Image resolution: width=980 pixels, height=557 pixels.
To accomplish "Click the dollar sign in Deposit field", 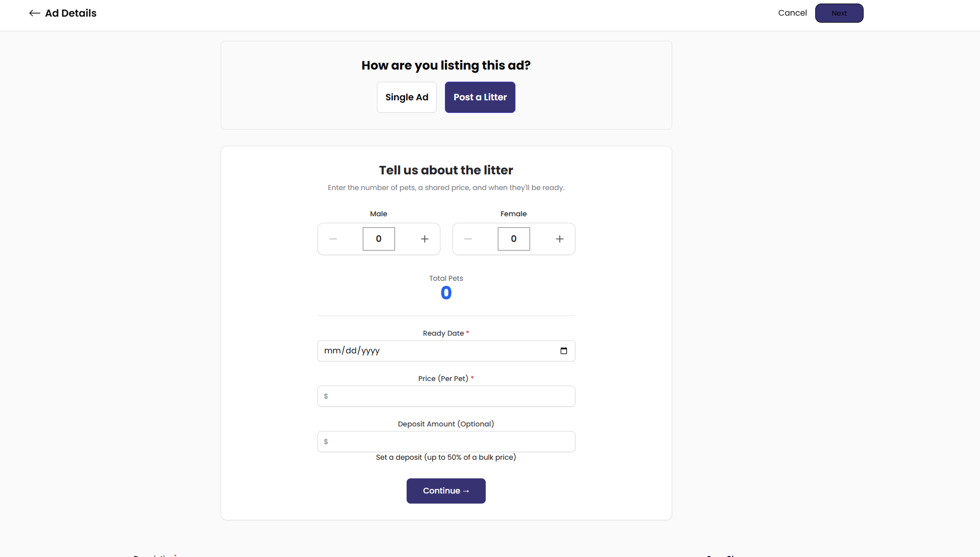I will 326,442.
